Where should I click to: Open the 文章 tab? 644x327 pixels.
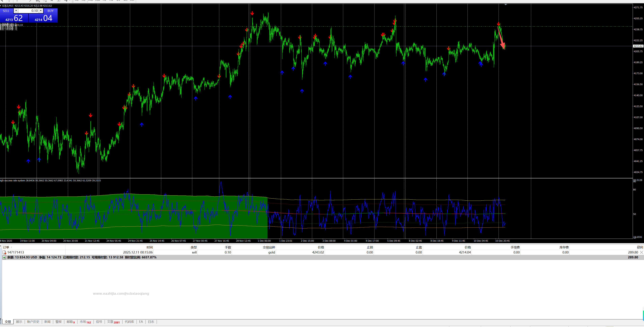point(113,322)
